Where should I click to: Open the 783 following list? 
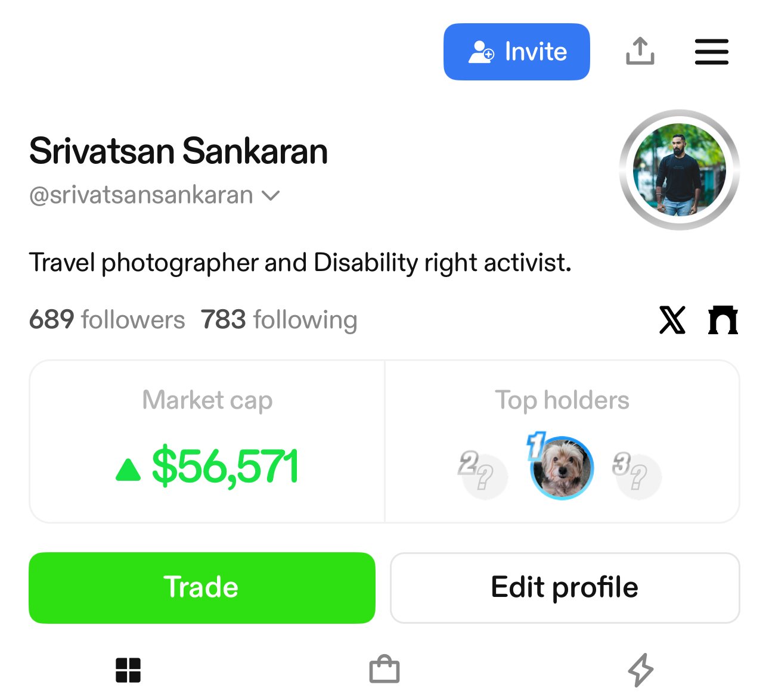click(279, 320)
